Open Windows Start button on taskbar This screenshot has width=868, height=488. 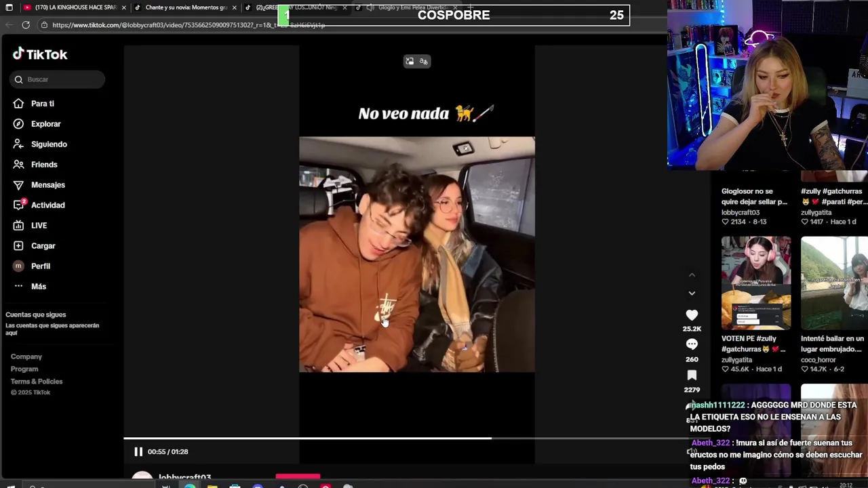[x=9, y=485]
